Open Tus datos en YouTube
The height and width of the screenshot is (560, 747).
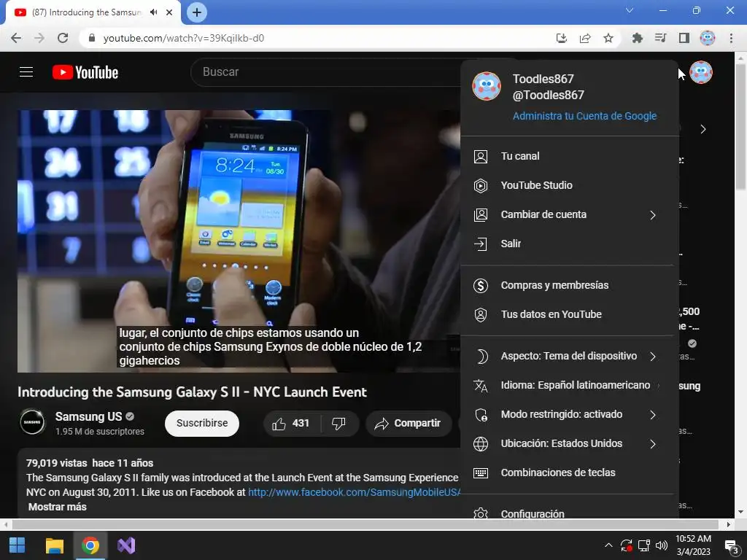point(569,314)
